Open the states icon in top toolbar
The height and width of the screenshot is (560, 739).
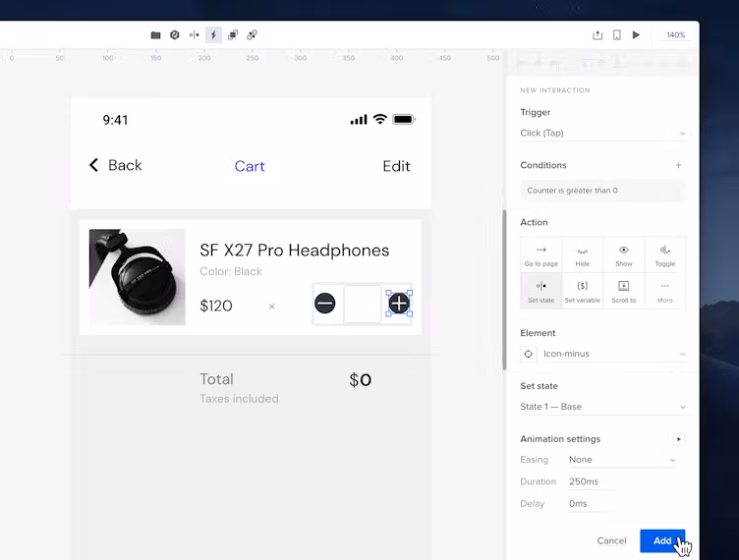(195, 34)
